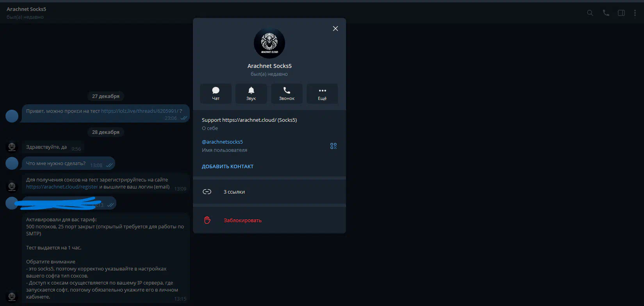Click the Arachnet profile avatar picture
Viewport: 644px width, 306px height.
[x=269, y=43]
